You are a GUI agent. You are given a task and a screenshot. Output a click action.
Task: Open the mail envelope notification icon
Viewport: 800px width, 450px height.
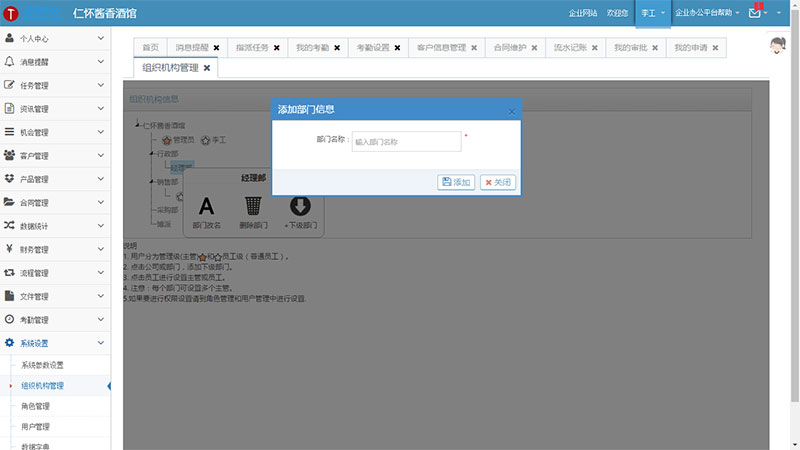pos(755,13)
